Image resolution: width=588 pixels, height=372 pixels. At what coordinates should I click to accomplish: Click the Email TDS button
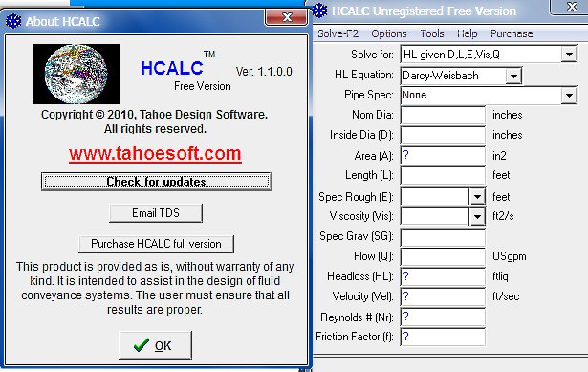point(156,213)
